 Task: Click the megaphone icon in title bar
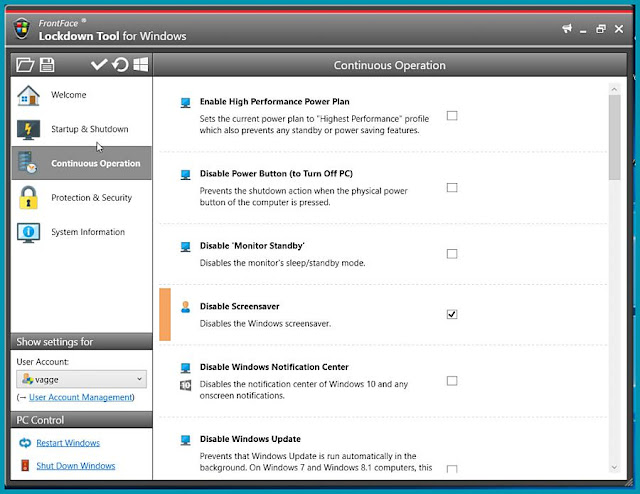[x=567, y=29]
